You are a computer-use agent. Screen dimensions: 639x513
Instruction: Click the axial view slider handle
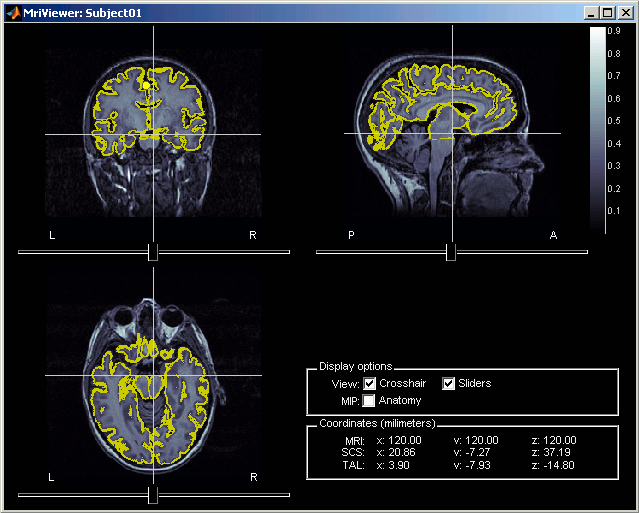153,495
